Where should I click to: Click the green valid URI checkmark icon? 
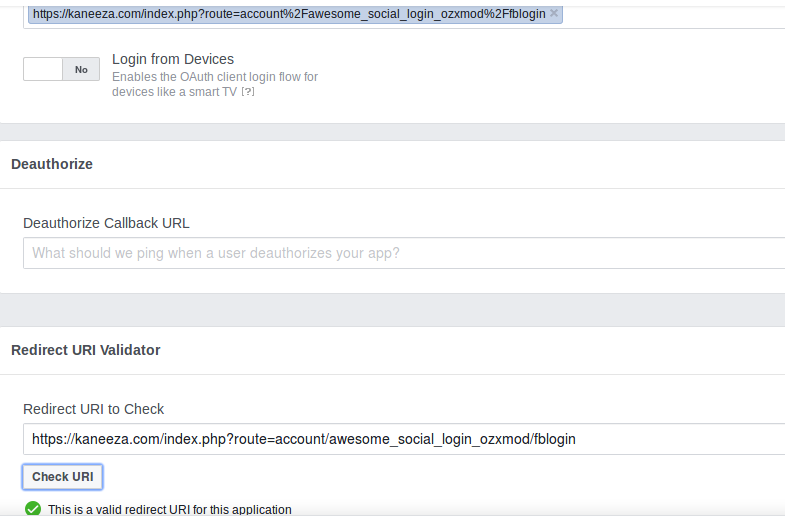point(33,509)
